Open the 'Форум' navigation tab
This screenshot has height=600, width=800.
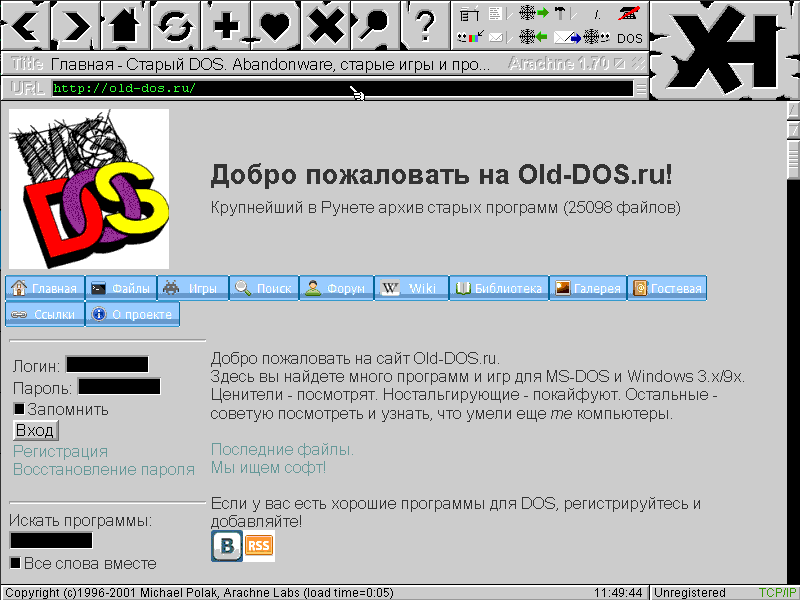(x=337, y=288)
